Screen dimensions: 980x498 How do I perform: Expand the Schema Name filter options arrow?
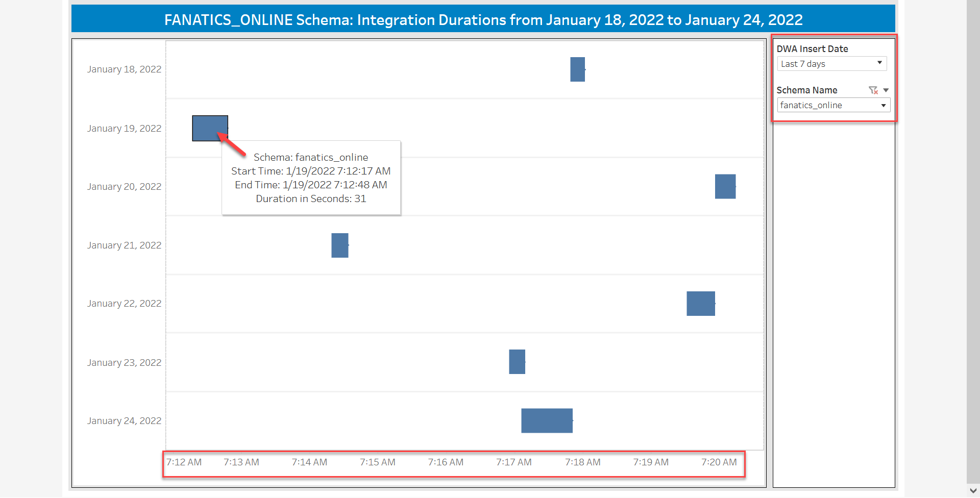click(886, 90)
